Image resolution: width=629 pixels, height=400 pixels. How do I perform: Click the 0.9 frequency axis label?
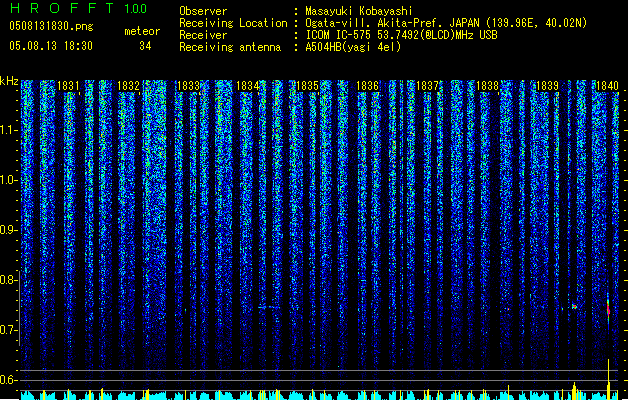(x=8, y=230)
